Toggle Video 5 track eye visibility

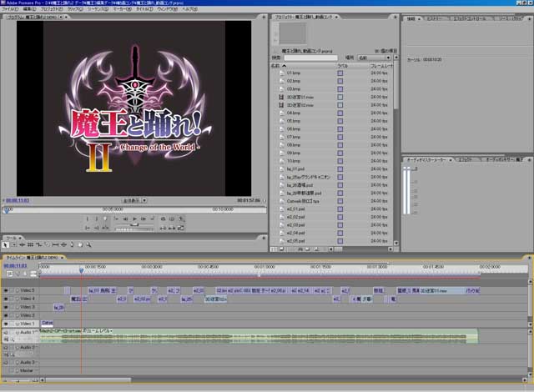[6, 290]
